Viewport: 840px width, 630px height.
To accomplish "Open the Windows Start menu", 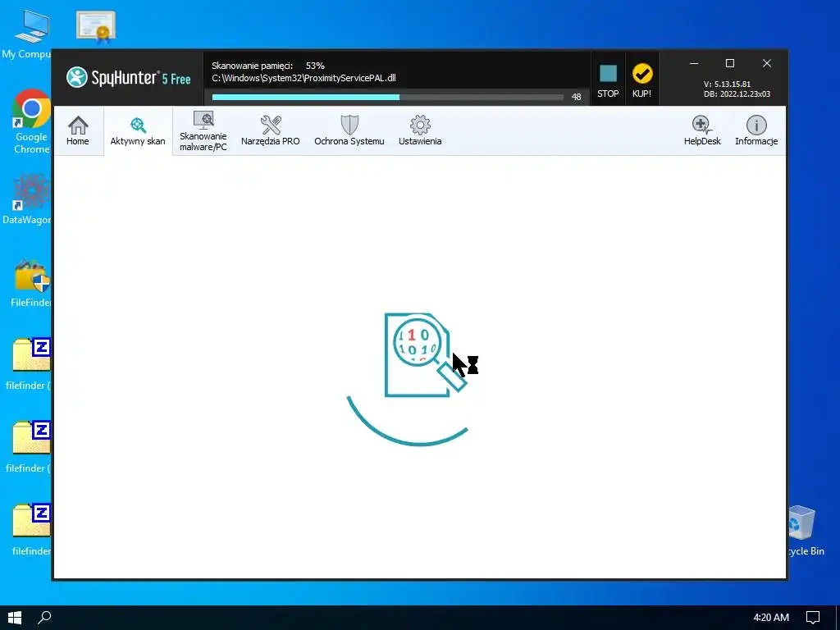I will coord(15,618).
